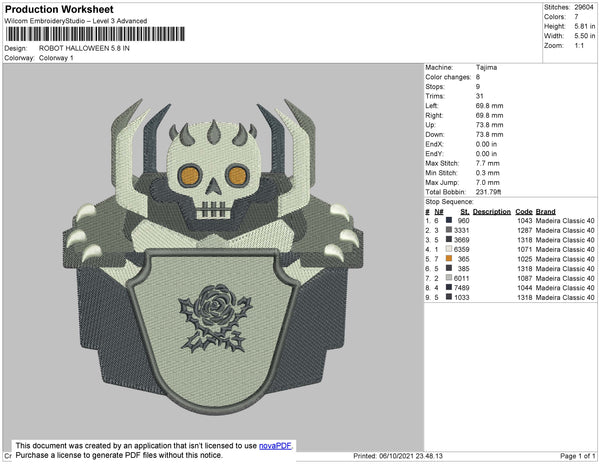Click the gray swatch in stop 2
This screenshot has width=600, height=464.
click(x=452, y=231)
